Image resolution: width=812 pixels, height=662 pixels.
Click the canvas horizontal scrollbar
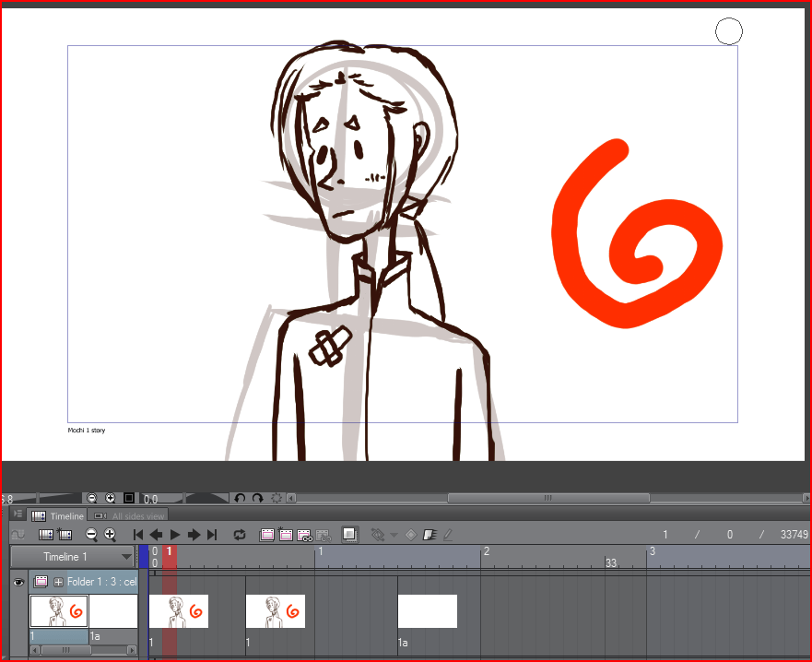(547, 498)
